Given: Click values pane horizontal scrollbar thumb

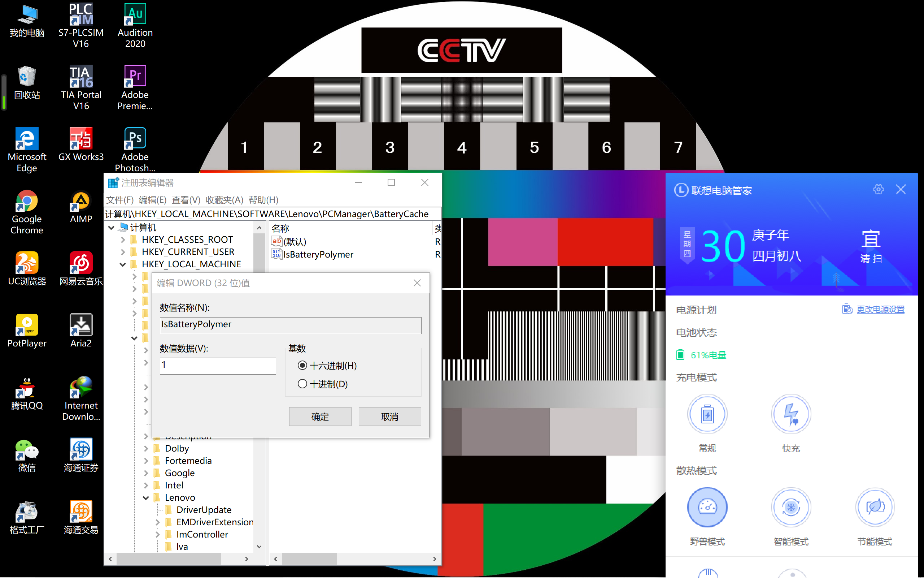Looking at the screenshot, I should point(309,559).
